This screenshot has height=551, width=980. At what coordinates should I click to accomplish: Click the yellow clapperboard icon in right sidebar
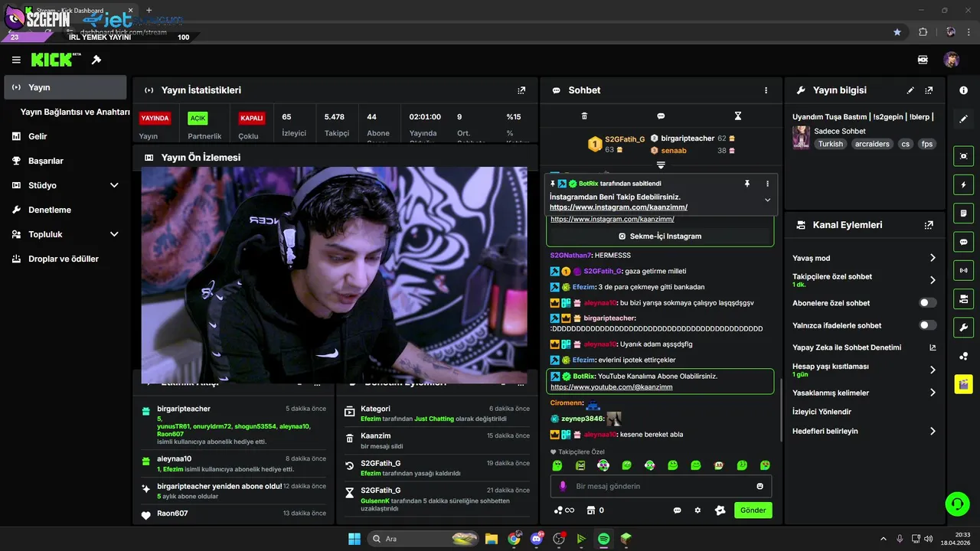click(963, 384)
